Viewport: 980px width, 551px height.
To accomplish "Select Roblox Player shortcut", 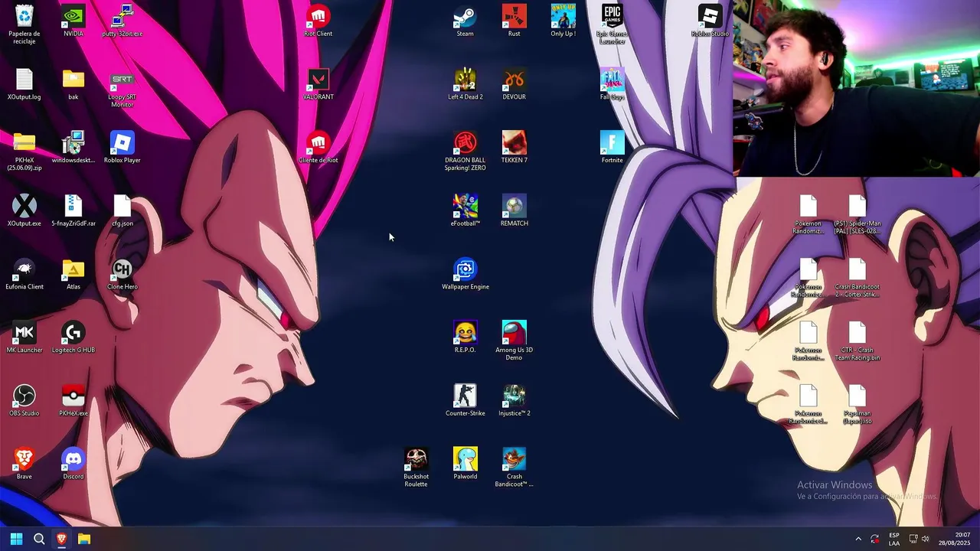I will (x=122, y=148).
